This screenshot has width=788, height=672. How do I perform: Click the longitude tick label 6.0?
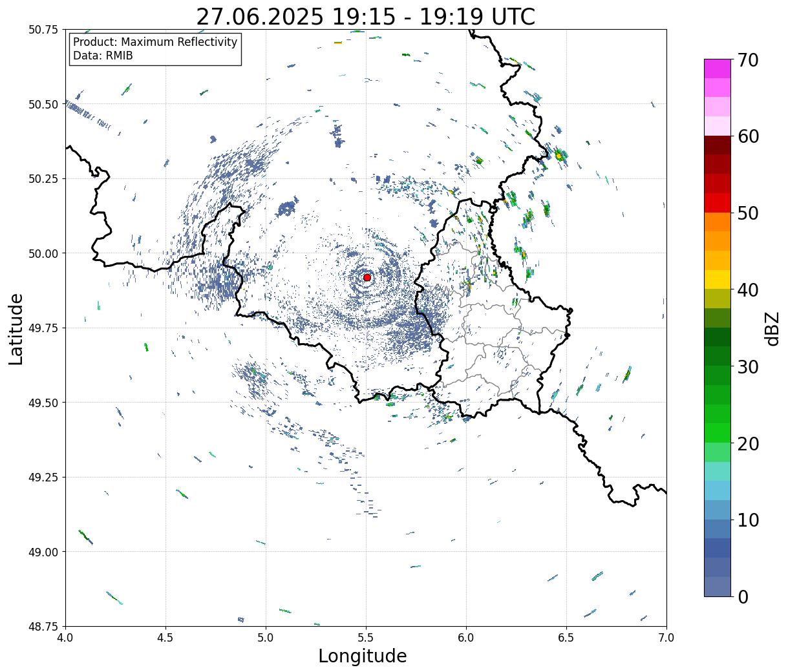466,638
